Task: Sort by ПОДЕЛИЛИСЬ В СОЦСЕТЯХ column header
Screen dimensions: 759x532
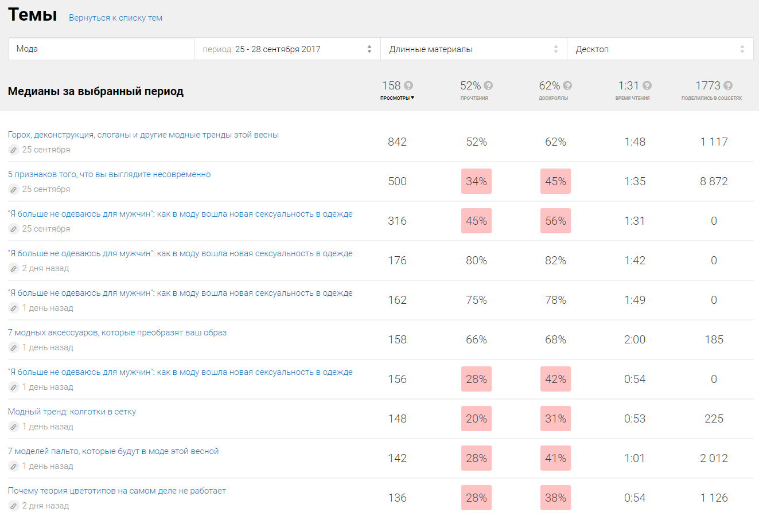Action: click(x=711, y=98)
